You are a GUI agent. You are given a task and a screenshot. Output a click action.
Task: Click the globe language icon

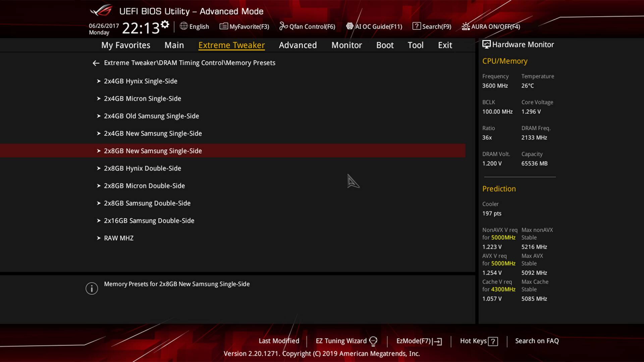coord(183,26)
